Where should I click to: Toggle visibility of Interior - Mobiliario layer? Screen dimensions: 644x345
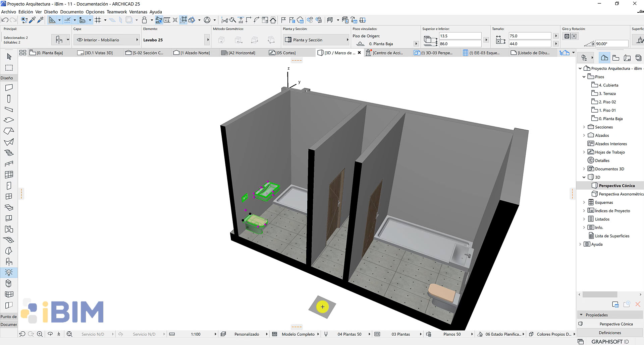click(80, 40)
